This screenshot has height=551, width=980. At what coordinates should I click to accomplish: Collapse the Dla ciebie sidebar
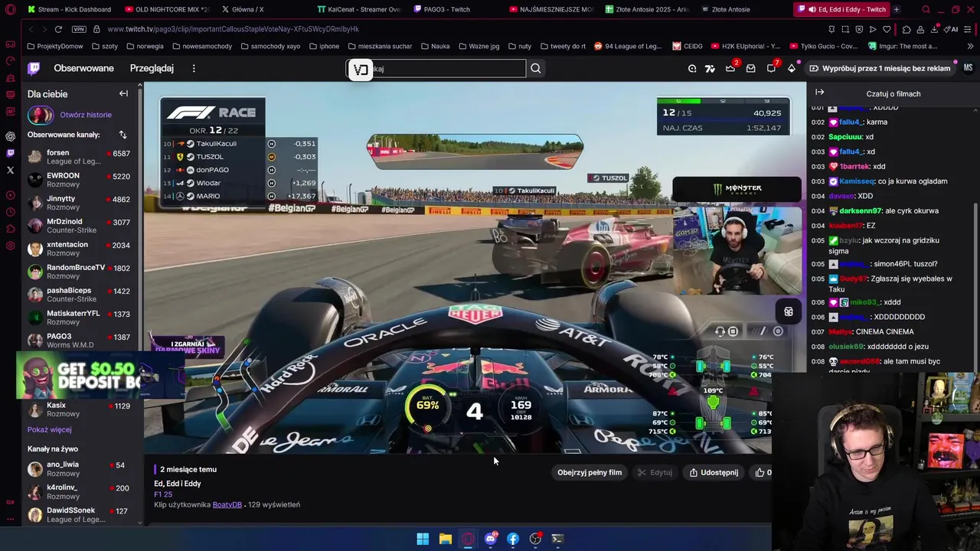coord(123,93)
